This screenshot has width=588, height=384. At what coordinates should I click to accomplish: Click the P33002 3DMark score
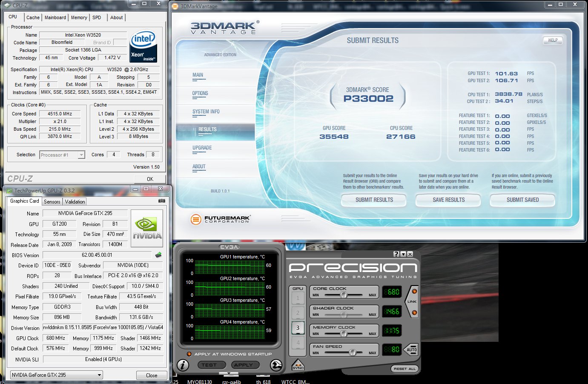(368, 98)
